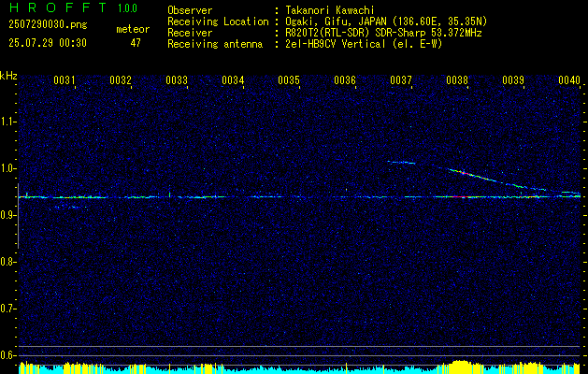Click time marker 0038

click(x=457, y=80)
